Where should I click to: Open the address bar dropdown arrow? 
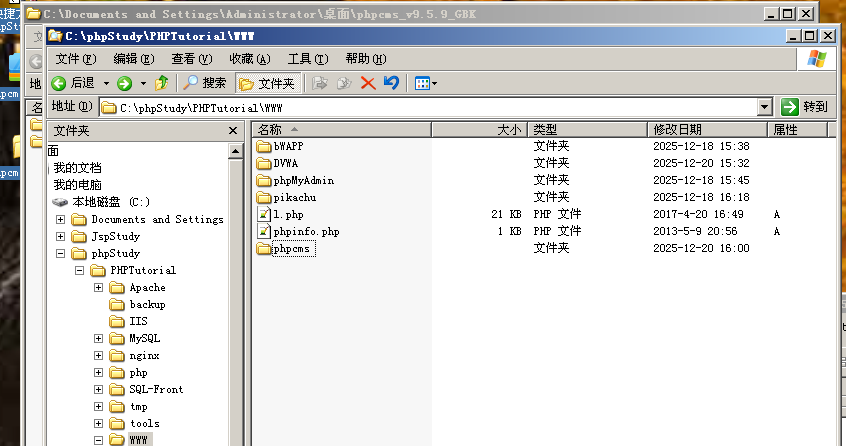click(x=765, y=107)
